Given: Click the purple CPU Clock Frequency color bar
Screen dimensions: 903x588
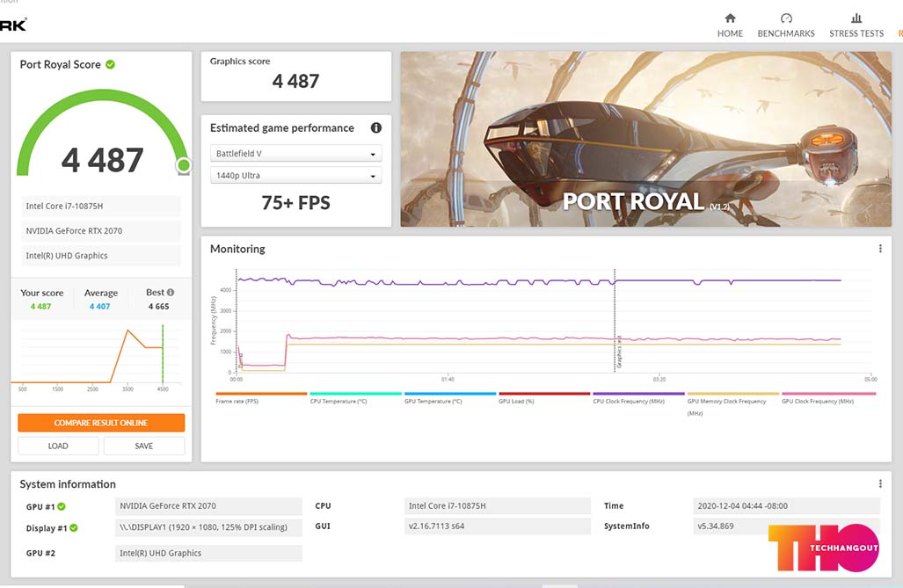Looking at the screenshot, I should click(638, 394).
